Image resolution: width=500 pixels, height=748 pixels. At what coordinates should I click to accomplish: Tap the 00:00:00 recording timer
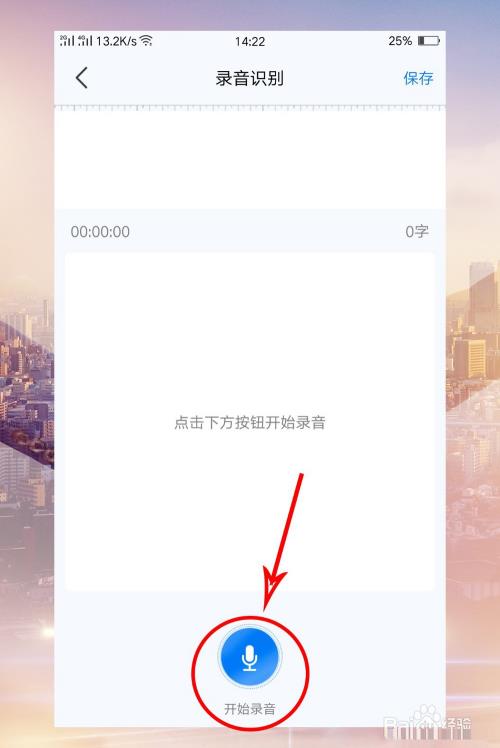pos(100,232)
